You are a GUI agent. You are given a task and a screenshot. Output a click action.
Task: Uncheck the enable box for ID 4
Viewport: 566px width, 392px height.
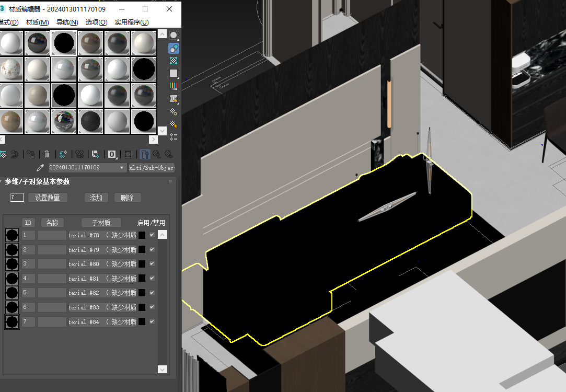(152, 278)
